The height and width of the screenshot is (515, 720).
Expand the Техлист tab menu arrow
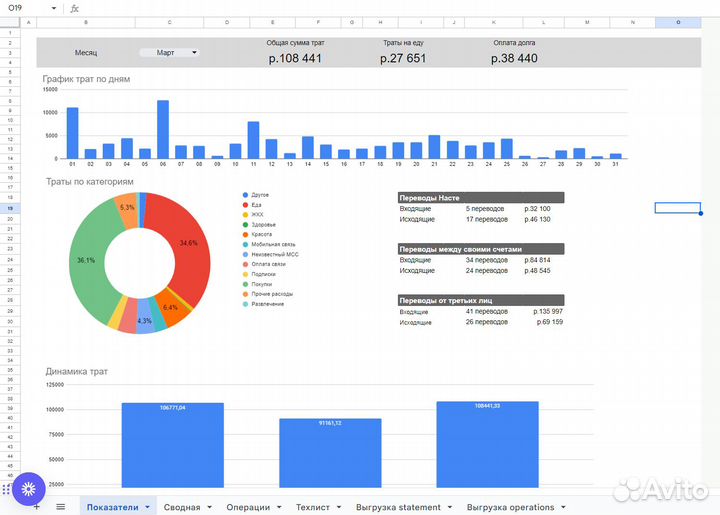coord(339,507)
